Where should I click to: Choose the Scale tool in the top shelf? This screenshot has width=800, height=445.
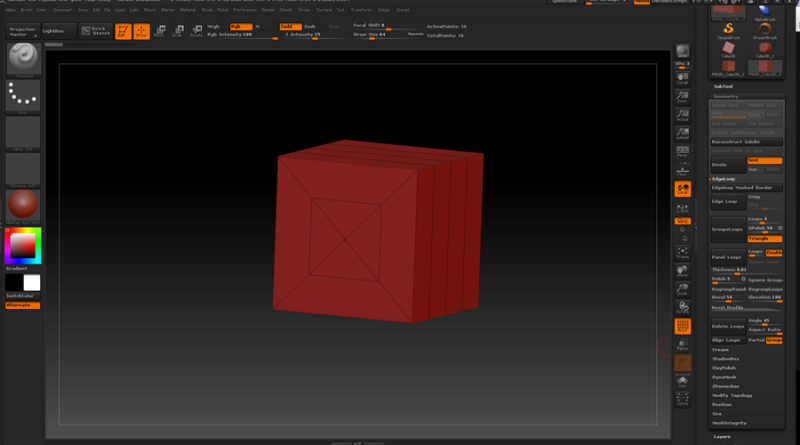point(178,31)
